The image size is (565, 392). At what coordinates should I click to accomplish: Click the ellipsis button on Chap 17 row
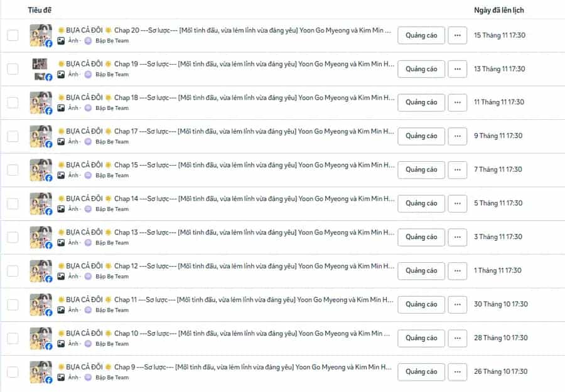point(457,136)
